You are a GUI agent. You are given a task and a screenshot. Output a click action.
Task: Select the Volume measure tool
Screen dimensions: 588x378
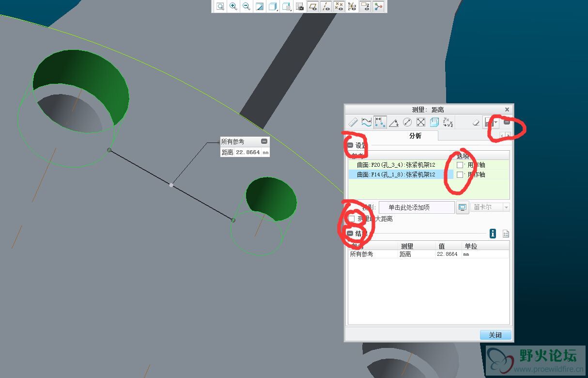(434, 123)
